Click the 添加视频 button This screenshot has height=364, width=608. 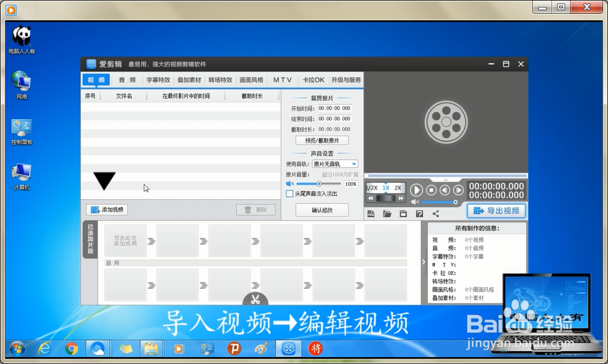pyautogui.click(x=107, y=210)
